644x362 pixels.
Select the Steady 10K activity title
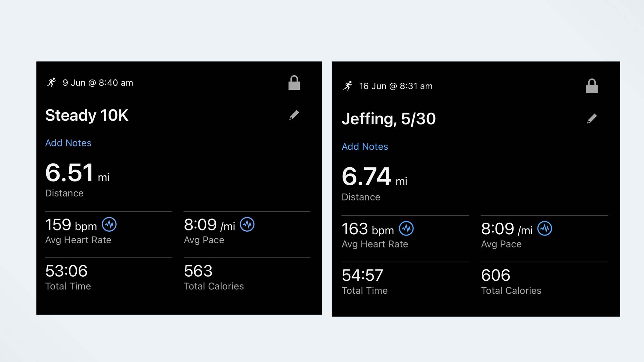pos(87,115)
